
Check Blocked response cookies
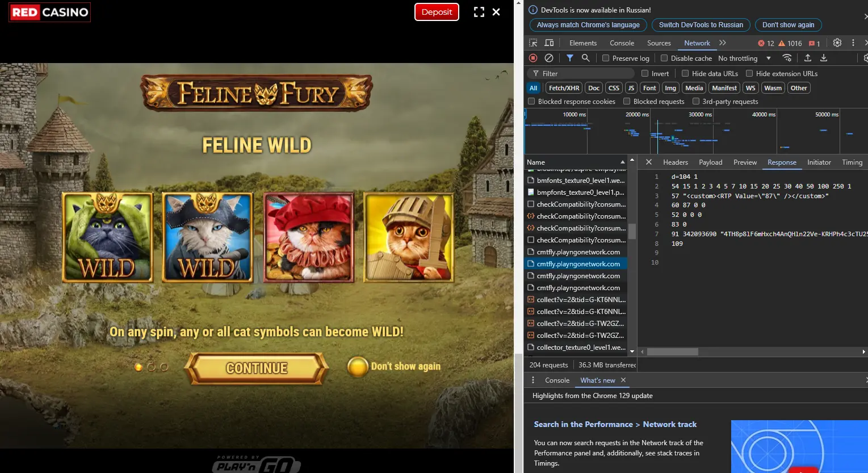pyautogui.click(x=531, y=101)
